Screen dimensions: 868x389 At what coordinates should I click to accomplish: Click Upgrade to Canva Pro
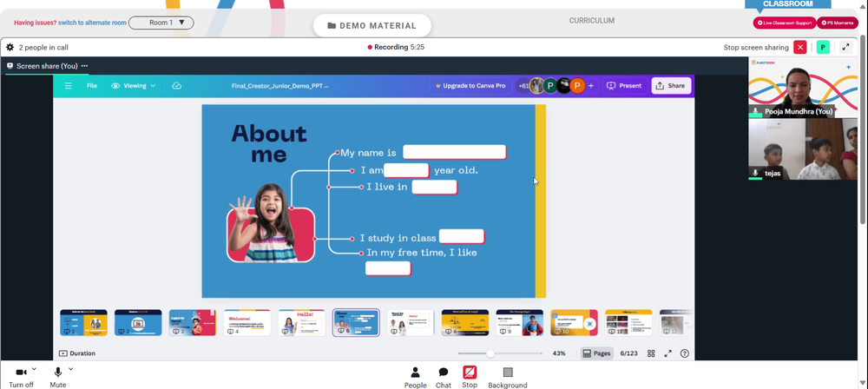470,86
